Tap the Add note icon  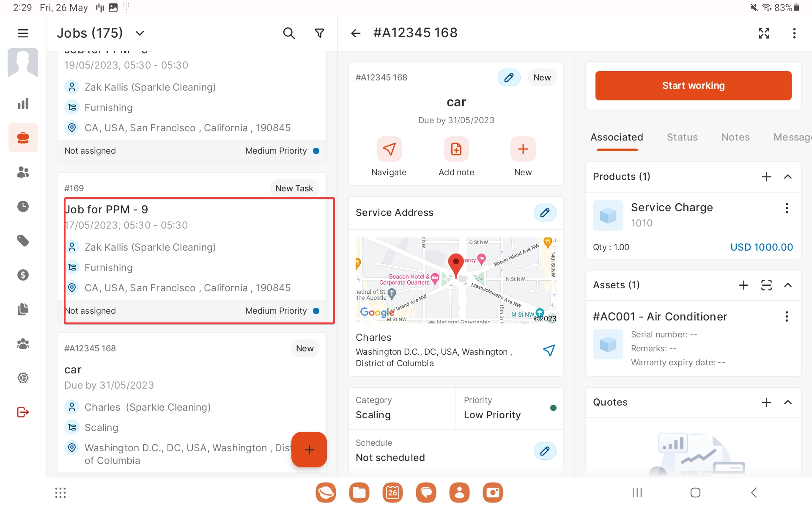pyautogui.click(x=456, y=149)
